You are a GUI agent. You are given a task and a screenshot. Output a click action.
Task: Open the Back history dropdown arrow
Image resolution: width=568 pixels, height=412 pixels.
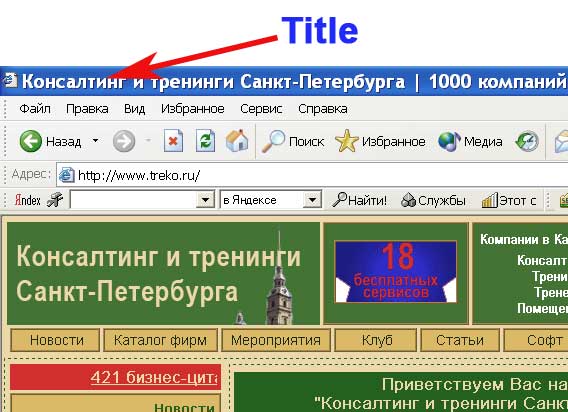coord(95,140)
